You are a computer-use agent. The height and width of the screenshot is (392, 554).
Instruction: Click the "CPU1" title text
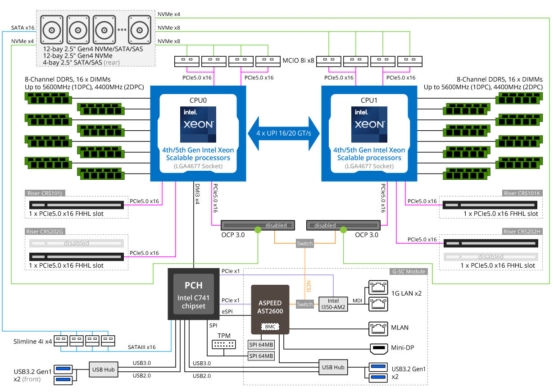[x=369, y=100]
